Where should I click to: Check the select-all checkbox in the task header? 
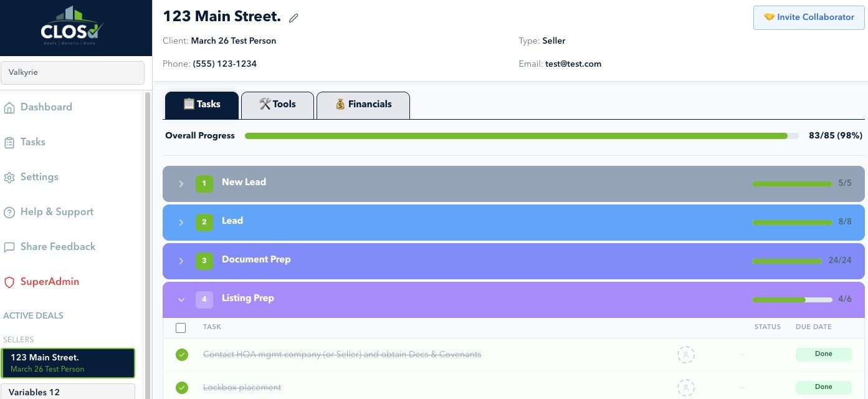pyautogui.click(x=181, y=327)
